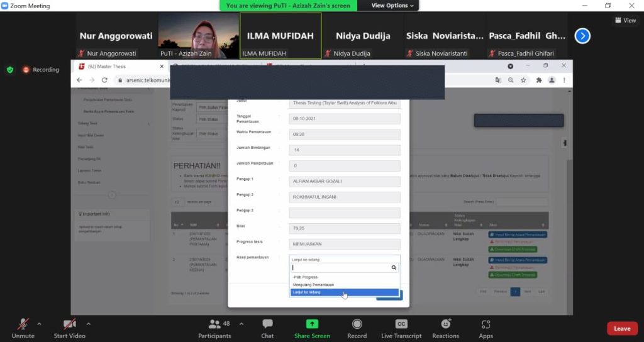Image resolution: width=644 pixels, height=342 pixels.
Task: Open the Reactions menu
Action: click(445, 324)
